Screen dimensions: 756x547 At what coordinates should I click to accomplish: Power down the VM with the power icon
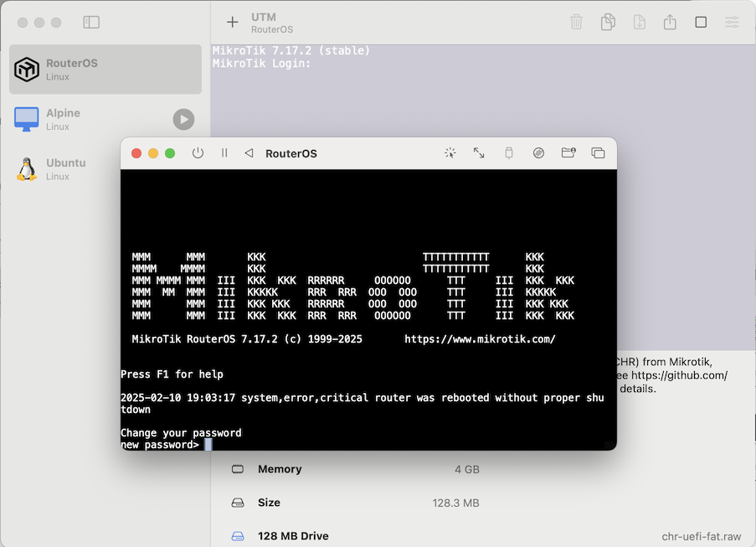pos(198,153)
